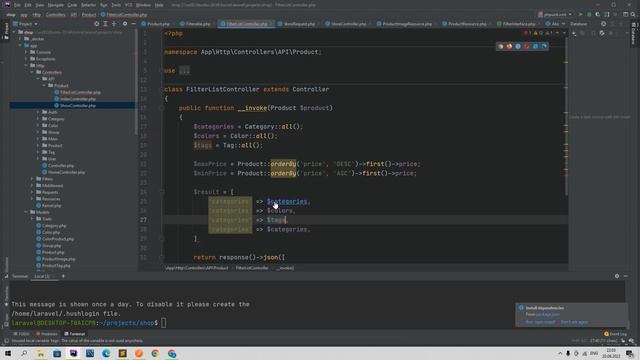This screenshot has width=640, height=360.
Task: Open the phpunit.xml run configuration dropdown
Action: (555, 14)
